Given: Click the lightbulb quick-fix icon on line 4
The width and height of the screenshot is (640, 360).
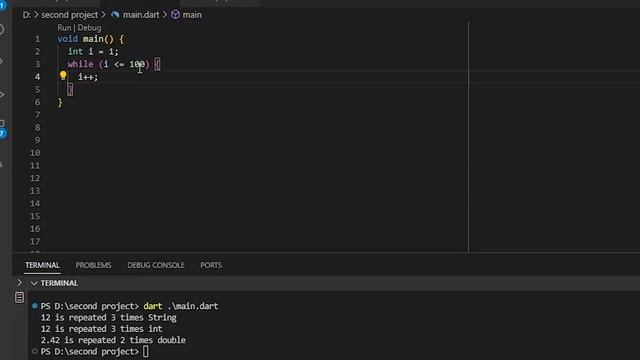Looking at the screenshot, I should pyautogui.click(x=63, y=76).
